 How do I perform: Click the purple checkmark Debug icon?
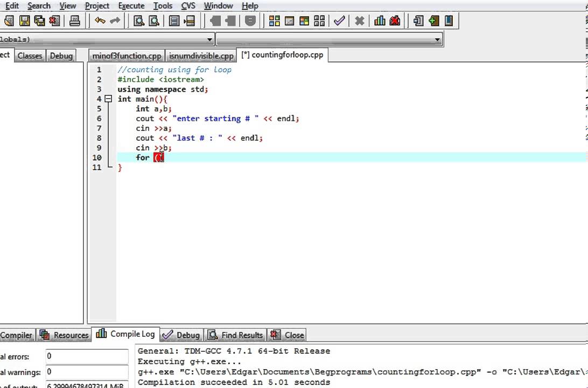click(x=339, y=20)
